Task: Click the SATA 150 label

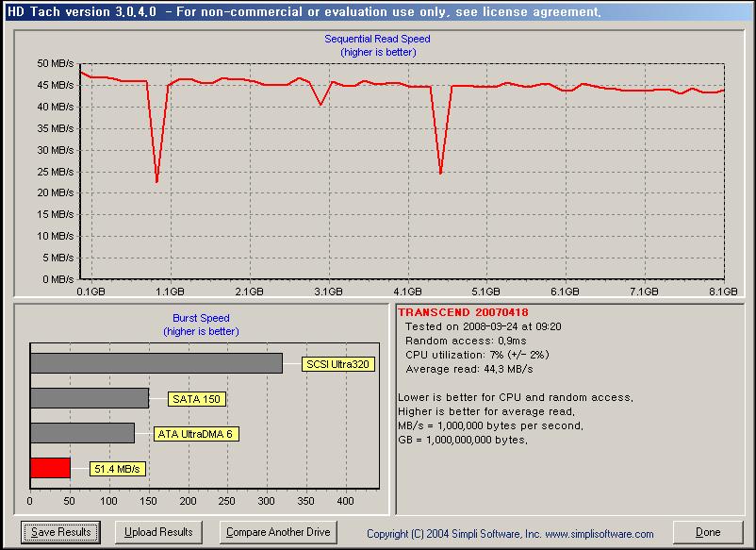Action: (x=197, y=399)
